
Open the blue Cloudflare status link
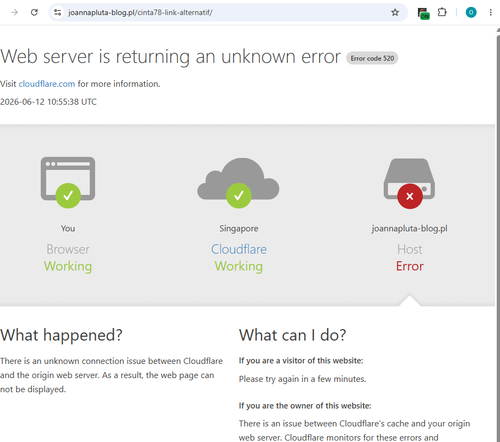pos(239,249)
